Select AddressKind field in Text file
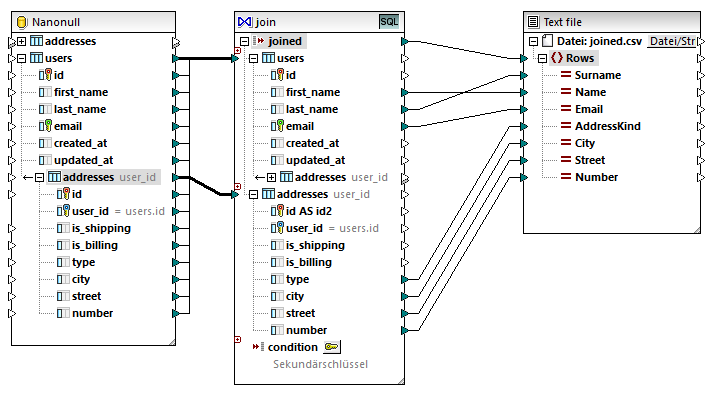The height and width of the screenshot is (397, 713). pos(608,126)
